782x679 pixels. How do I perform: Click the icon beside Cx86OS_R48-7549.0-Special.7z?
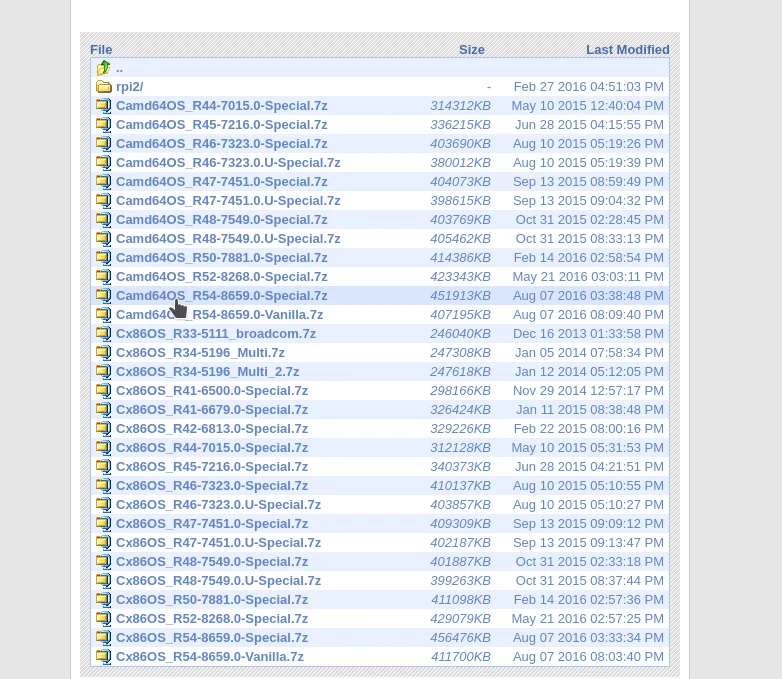pos(104,562)
